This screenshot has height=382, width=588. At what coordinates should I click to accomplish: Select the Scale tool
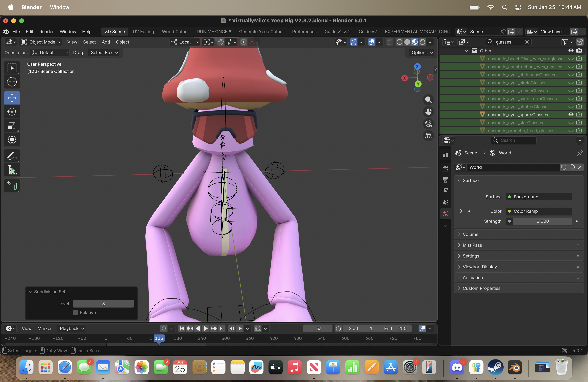tap(12, 126)
